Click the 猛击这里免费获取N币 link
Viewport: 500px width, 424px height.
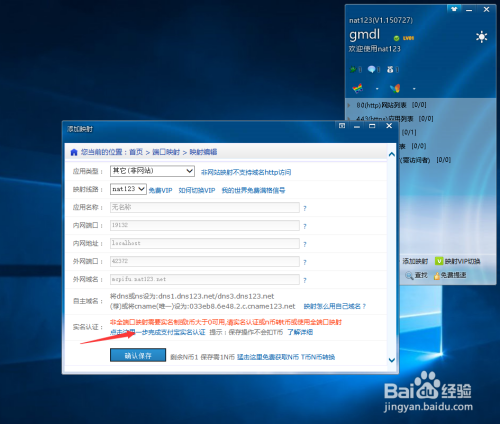point(268,357)
